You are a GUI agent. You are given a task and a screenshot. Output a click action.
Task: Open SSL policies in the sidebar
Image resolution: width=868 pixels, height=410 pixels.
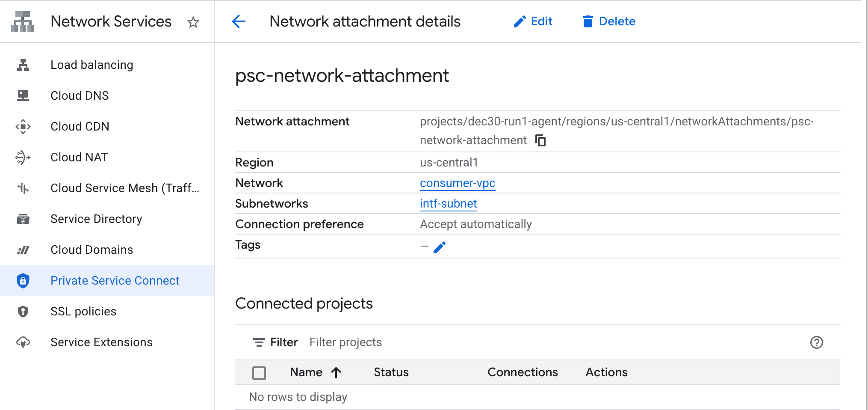[83, 312]
